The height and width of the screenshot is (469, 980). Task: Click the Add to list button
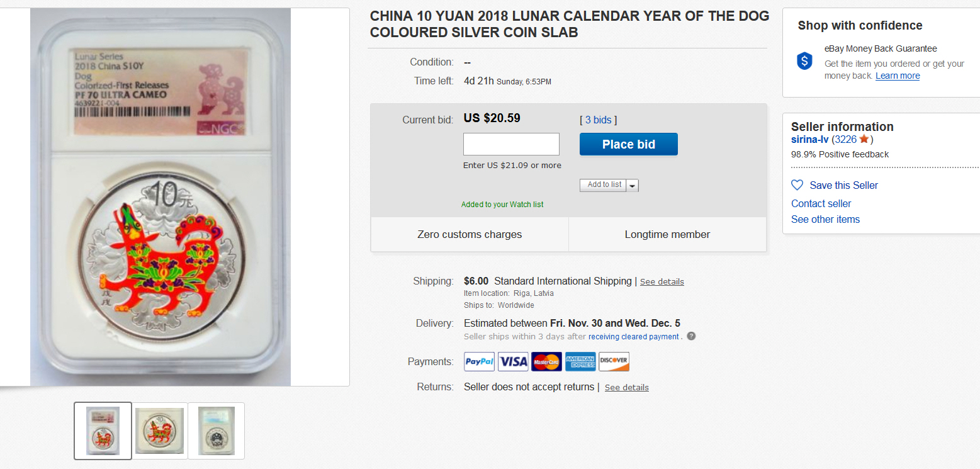coord(604,184)
